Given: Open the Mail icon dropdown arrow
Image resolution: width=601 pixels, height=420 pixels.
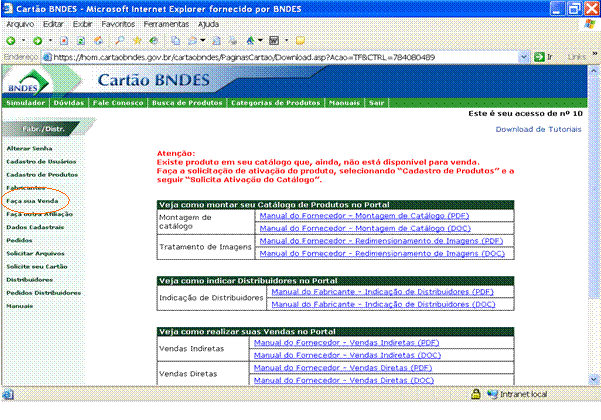Looking at the screenshot, I should coord(203,40).
